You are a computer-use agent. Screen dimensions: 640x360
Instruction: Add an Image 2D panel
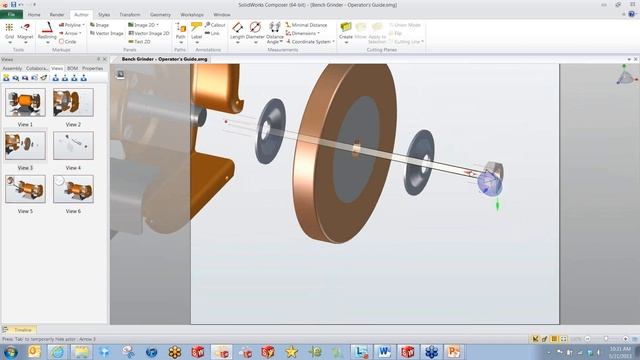click(x=141, y=25)
